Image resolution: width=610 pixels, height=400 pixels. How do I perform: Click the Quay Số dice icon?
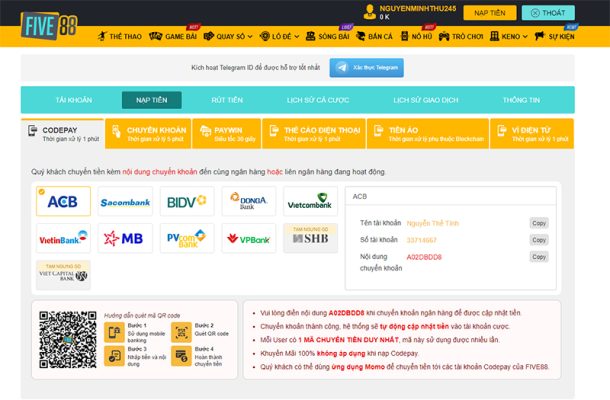tap(209, 36)
